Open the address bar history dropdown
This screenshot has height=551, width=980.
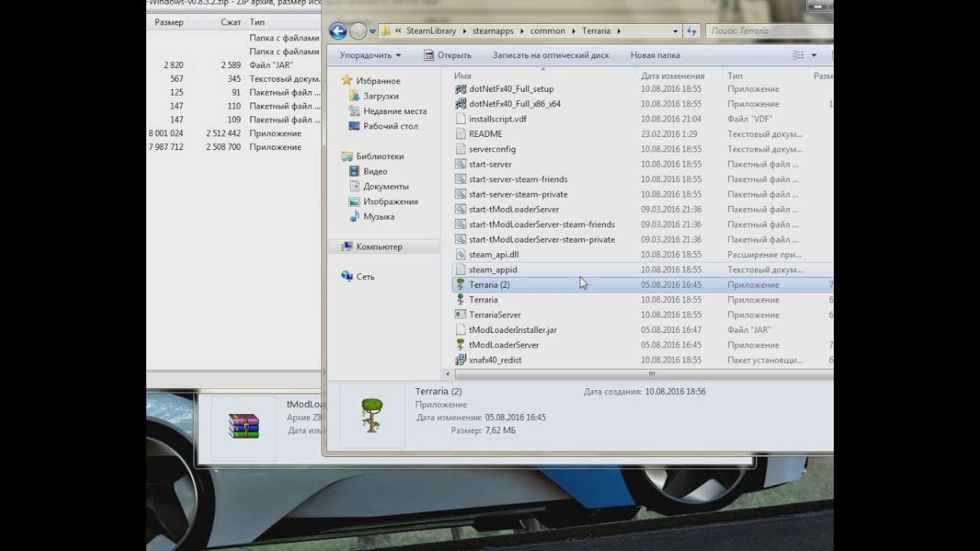[675, 31]
